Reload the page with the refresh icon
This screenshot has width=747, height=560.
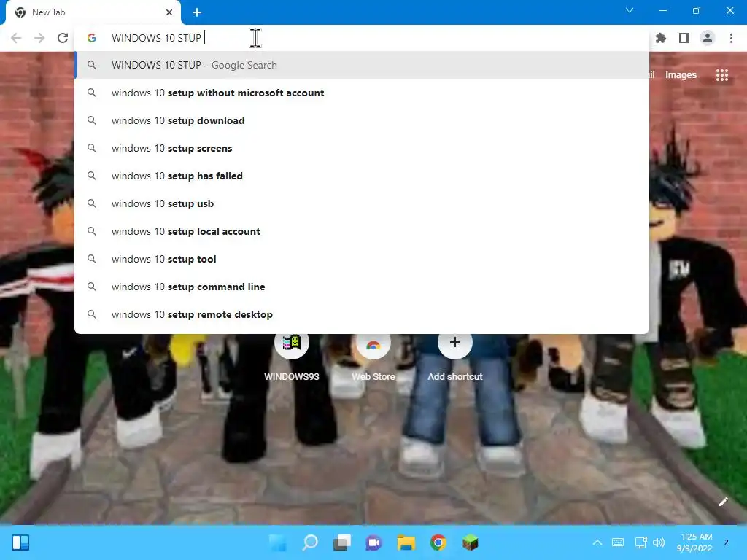coord(63,38)
